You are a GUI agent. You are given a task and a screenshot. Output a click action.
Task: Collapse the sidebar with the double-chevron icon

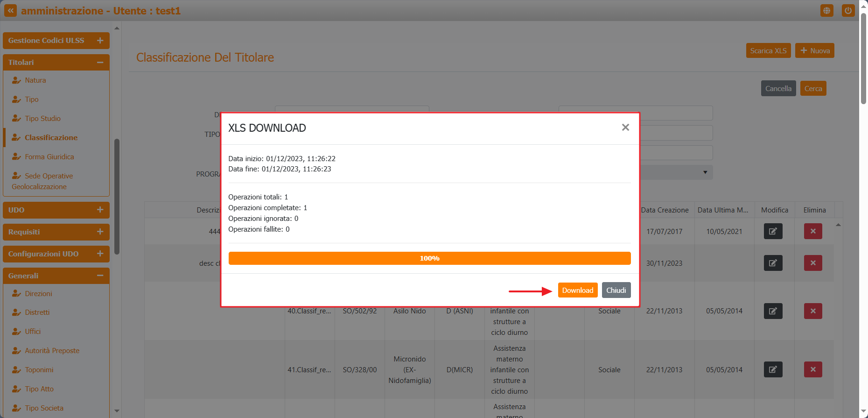point(10,10)
